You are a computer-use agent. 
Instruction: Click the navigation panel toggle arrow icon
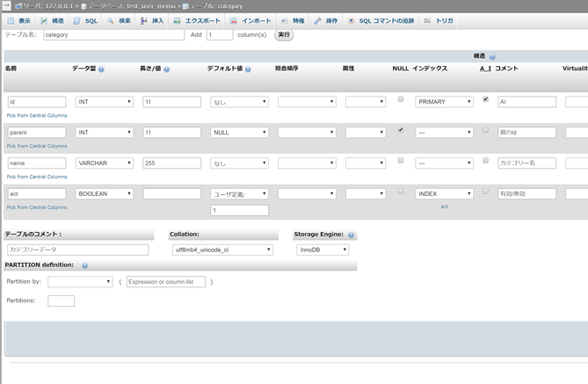pos(6,5)
